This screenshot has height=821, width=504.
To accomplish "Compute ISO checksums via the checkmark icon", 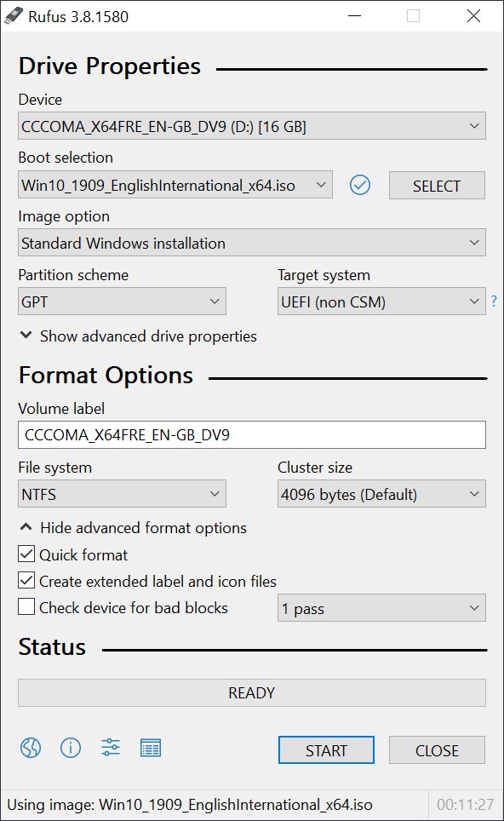I will click(360, 185).
